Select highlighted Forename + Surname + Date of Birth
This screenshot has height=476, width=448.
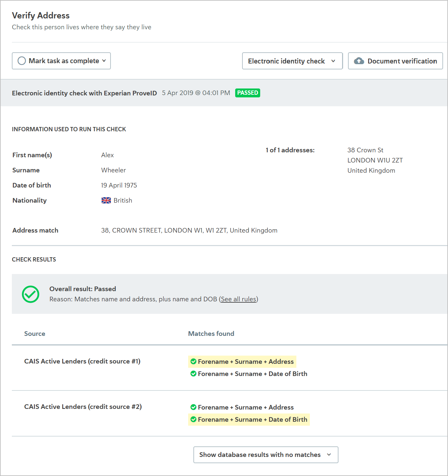(249, 419)
